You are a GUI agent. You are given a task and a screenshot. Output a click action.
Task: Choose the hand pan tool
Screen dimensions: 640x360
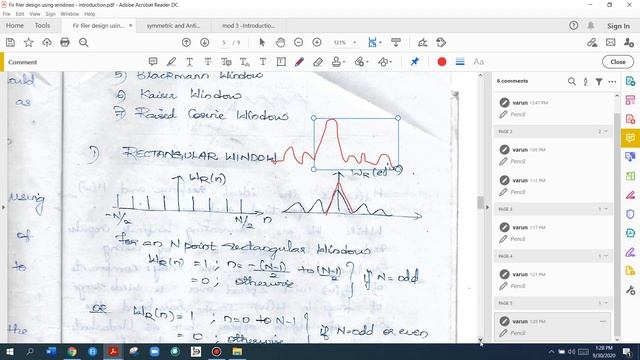point(280,42)
